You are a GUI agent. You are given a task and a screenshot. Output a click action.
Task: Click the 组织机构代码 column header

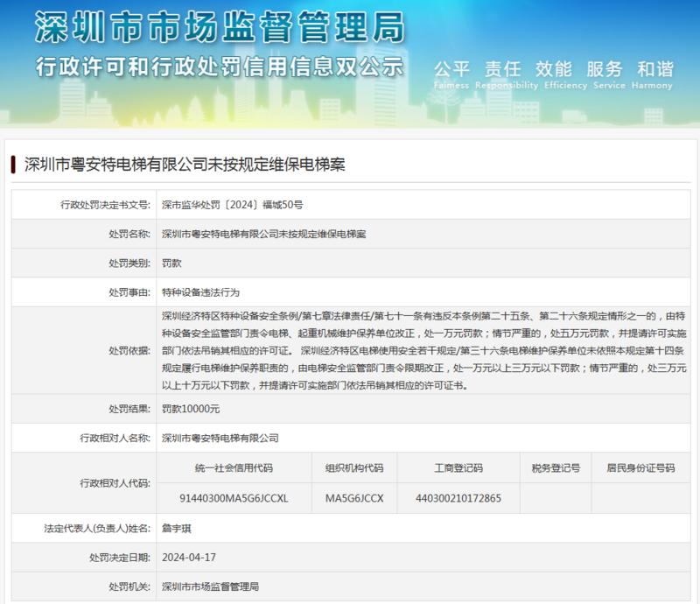tap(354, 468)
